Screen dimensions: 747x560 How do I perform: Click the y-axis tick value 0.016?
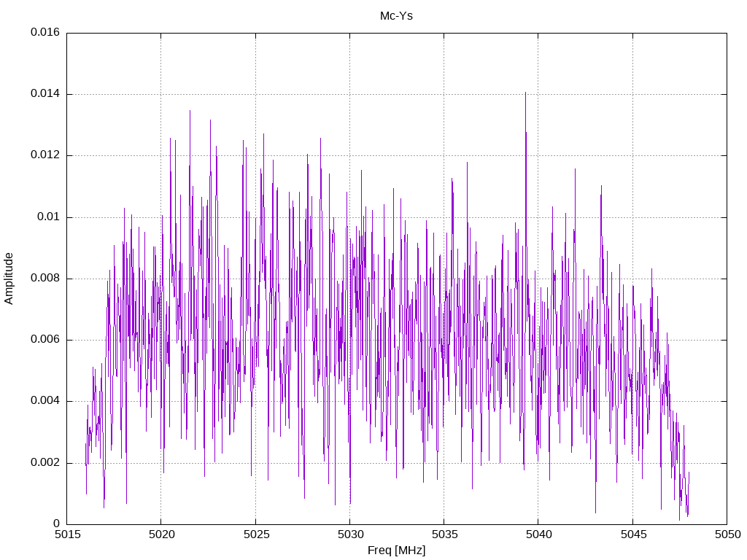point(45,32)
